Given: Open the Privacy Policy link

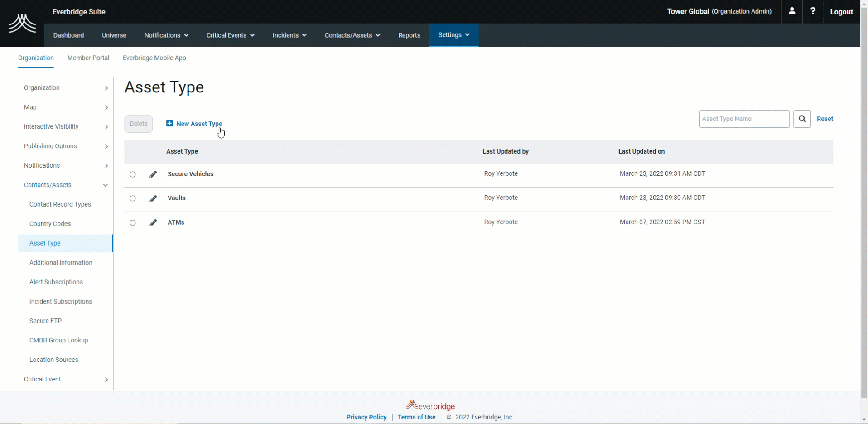Looking at the screenshot, I should pyautogui.click(x=366, y=417).
